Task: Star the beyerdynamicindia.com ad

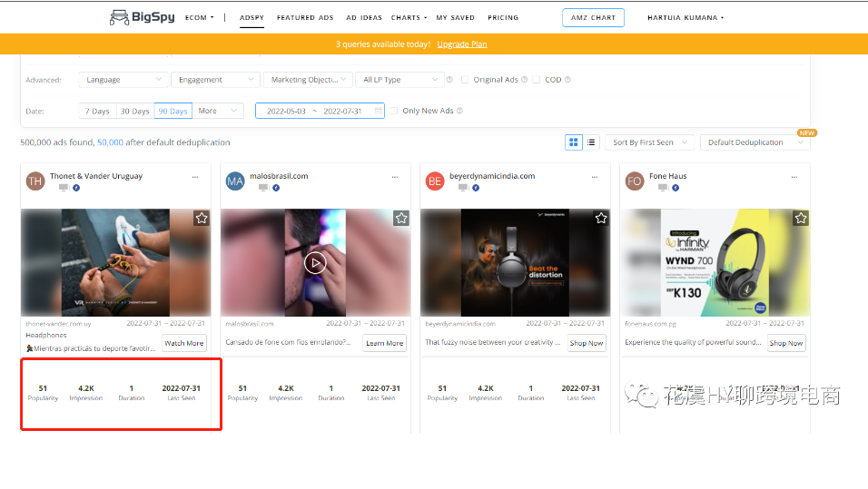Action: [601, 219]
